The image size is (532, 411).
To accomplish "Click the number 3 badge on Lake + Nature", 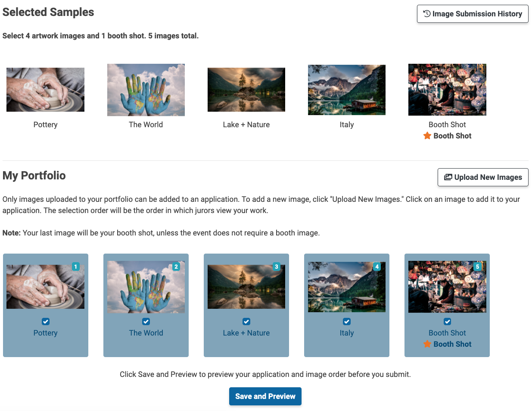I will [277, 267].
